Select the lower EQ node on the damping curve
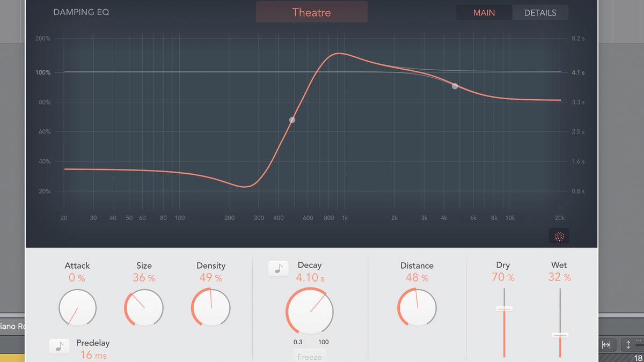 (292, 120)
